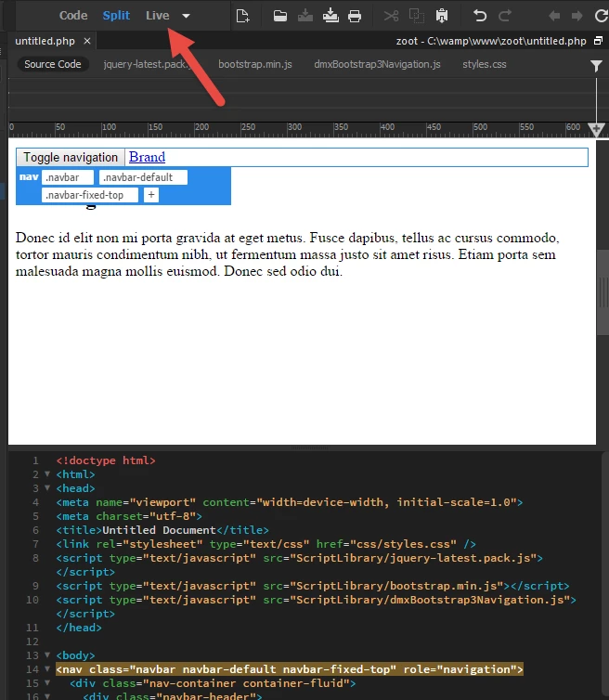
Task: Click the New Document icon
Action: pos(242,16)
